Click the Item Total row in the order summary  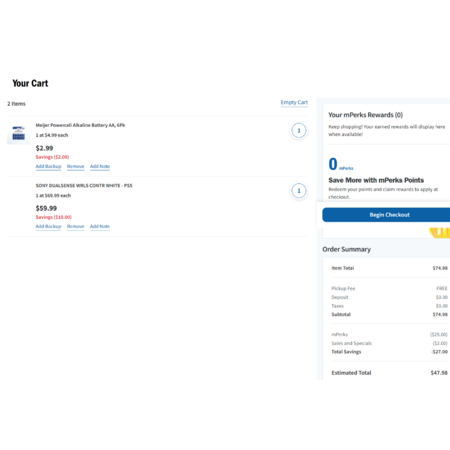tap(389, 268)
